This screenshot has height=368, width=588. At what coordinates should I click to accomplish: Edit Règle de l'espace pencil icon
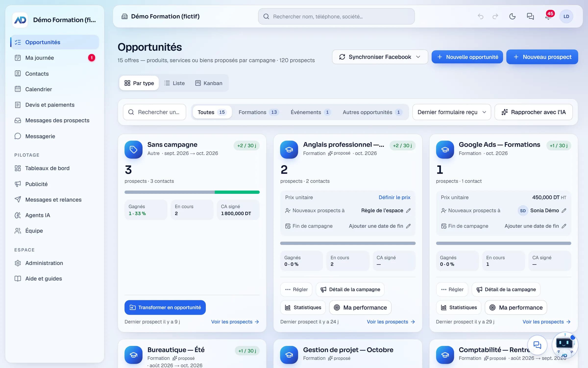408,210
